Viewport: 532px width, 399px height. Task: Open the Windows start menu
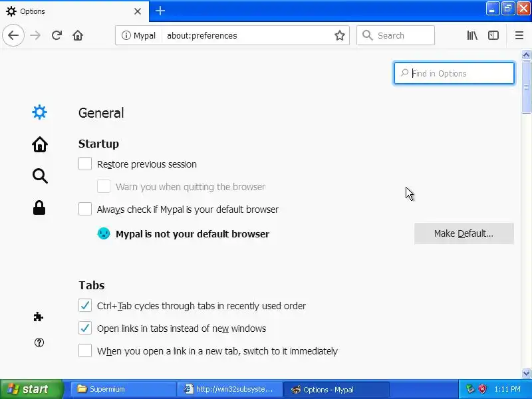pos(32,389)
